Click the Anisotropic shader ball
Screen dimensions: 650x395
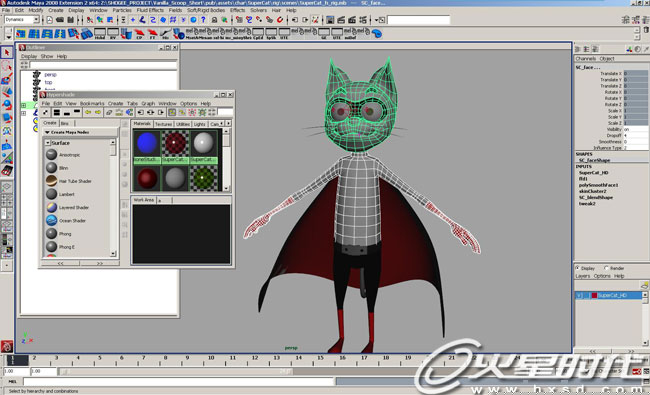pos(51,155)
